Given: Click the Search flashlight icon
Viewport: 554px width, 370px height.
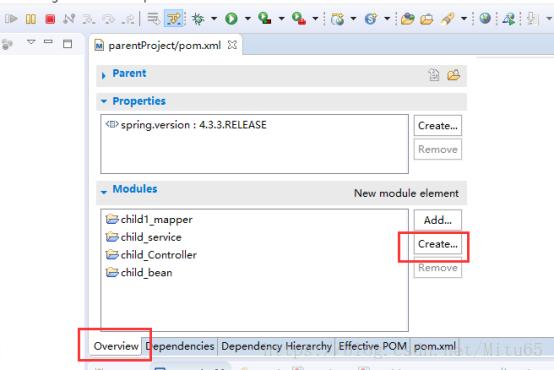Looking at the screenshot, I should point(447,18).
